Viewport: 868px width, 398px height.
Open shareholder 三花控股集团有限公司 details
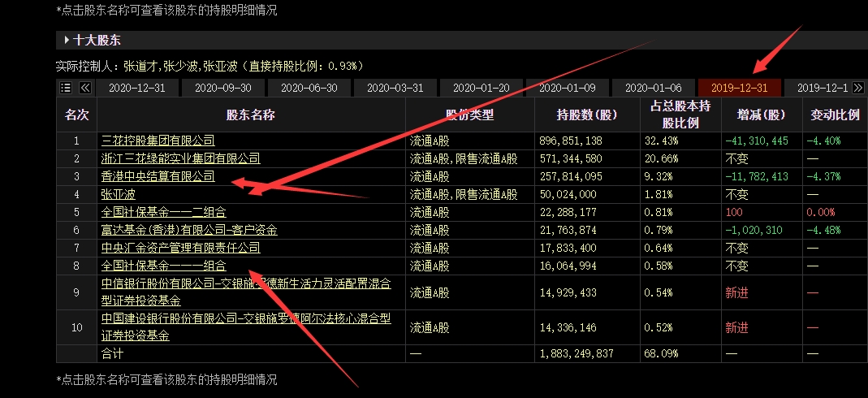(158, 141)
